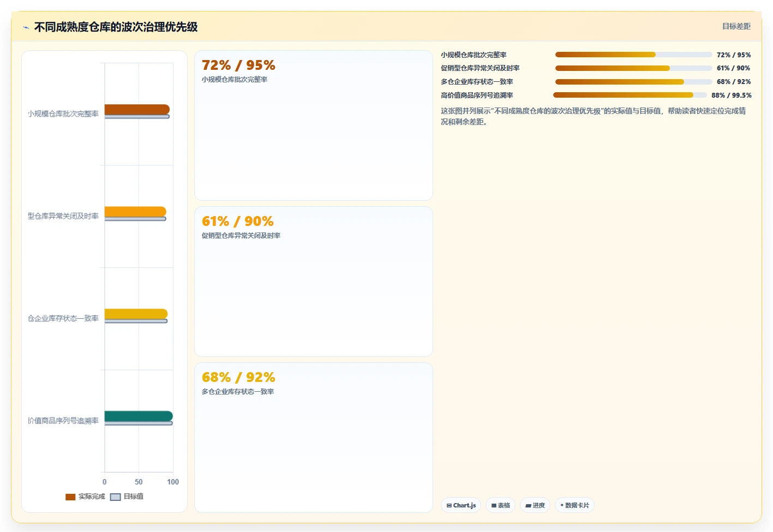
Task: Click the dashboard title 不同成熟度仓库的波次治理优先级
Action: tap(116, 27)
